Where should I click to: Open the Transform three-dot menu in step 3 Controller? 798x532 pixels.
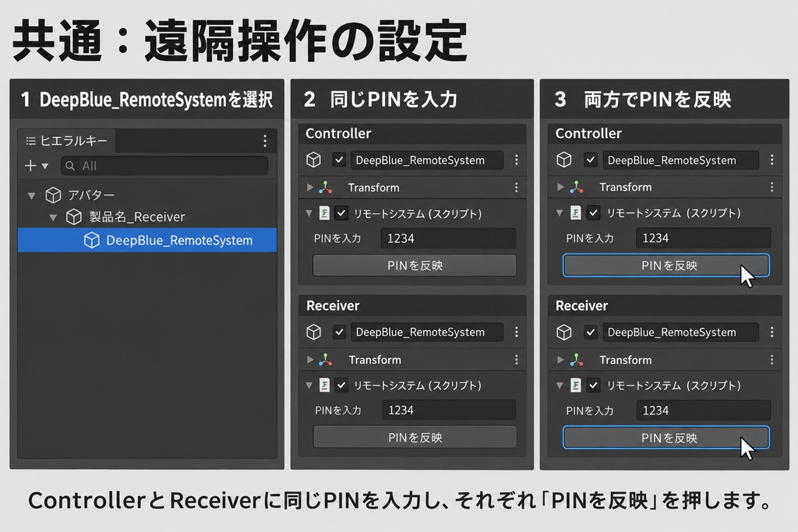coord(772,187)
